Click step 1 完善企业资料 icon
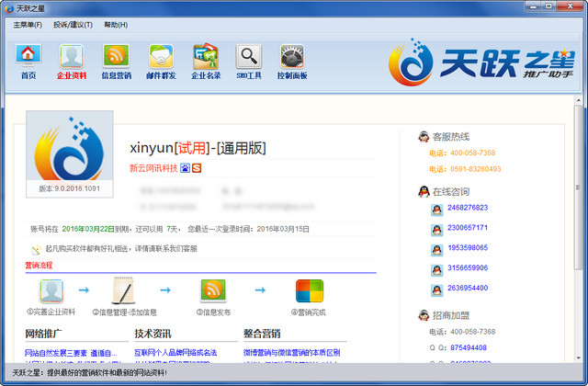 pyautogui.click(x=51, y=290)
